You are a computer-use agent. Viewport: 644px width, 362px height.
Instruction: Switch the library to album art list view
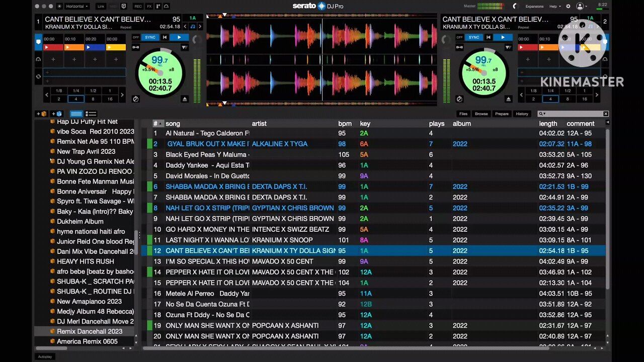91,114
